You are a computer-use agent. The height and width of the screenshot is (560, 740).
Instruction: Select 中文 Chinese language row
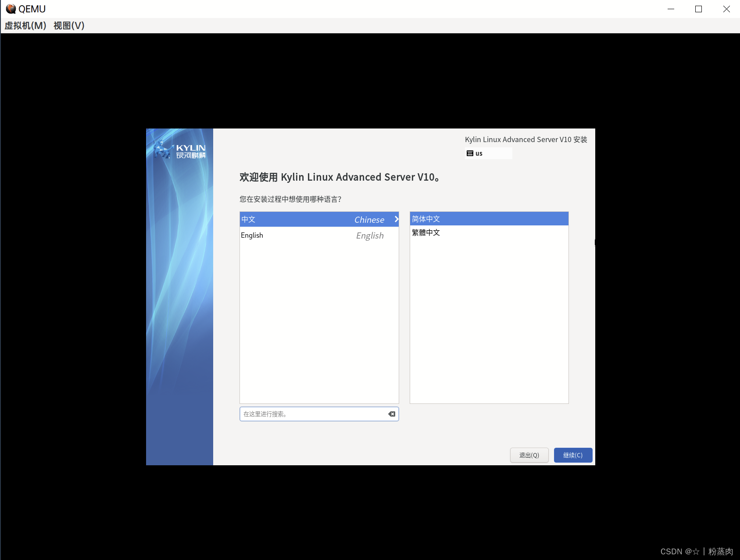tap(319, 219)
